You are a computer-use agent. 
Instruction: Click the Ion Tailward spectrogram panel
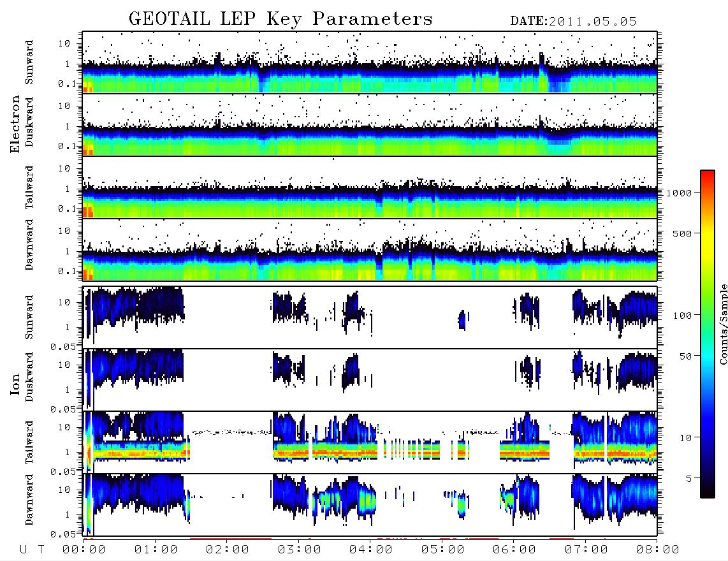370,442
